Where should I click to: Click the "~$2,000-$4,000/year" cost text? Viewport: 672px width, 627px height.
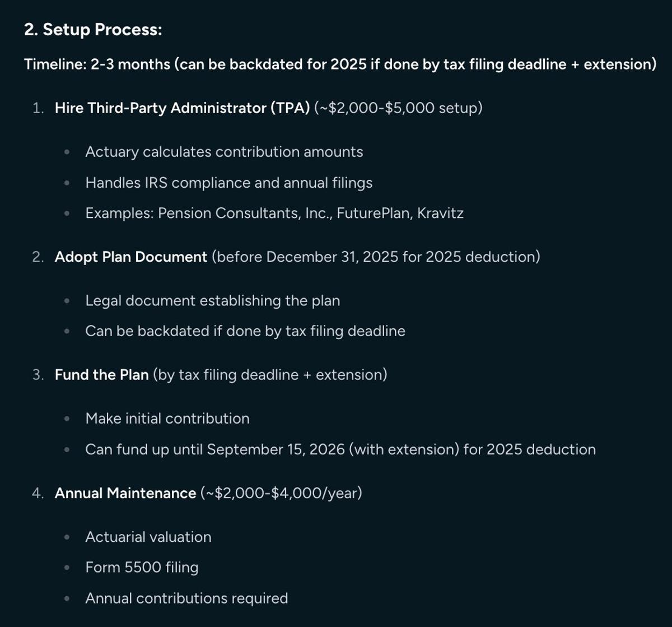pyautogui.click(x=281, y=494)
